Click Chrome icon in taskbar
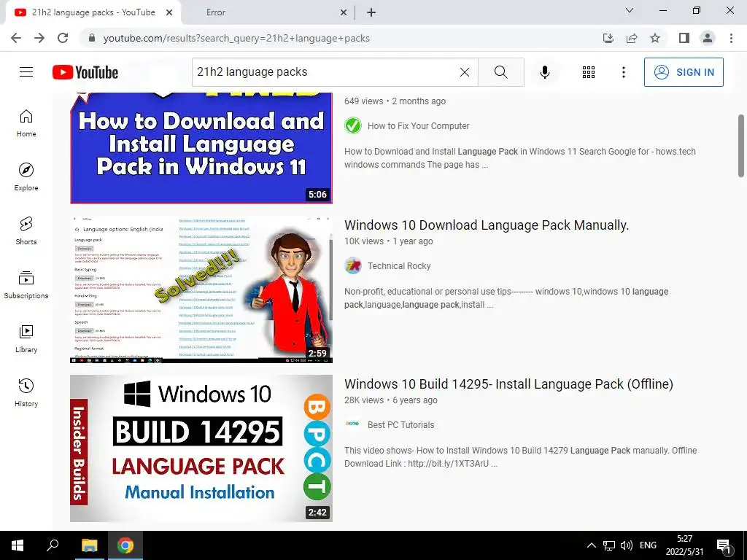This screenshot has width=747, height=560. [x=125, y=545]
